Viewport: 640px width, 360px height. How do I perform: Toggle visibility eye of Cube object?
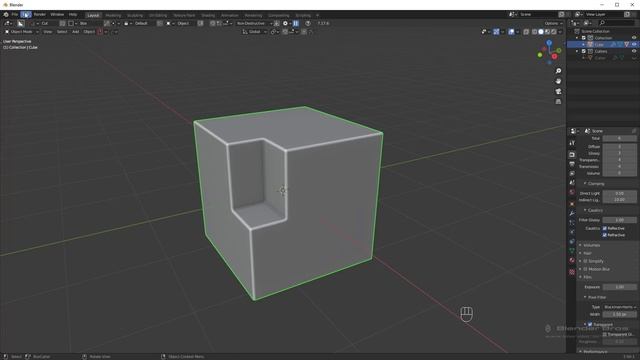point(634,44)
